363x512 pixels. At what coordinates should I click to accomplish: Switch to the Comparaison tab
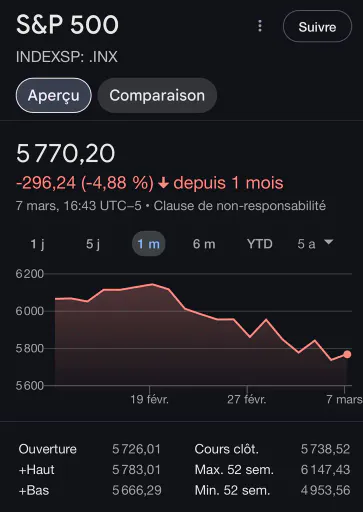(157, 95)
